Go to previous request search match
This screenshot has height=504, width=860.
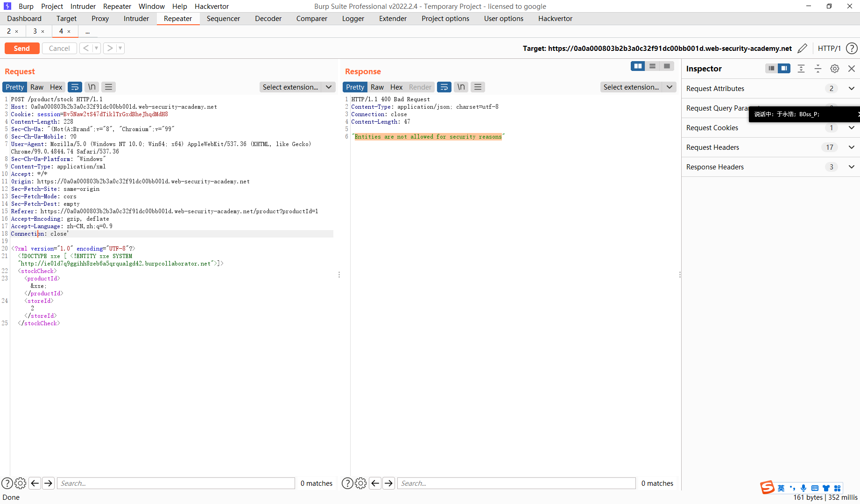click(x=35, y=483)
